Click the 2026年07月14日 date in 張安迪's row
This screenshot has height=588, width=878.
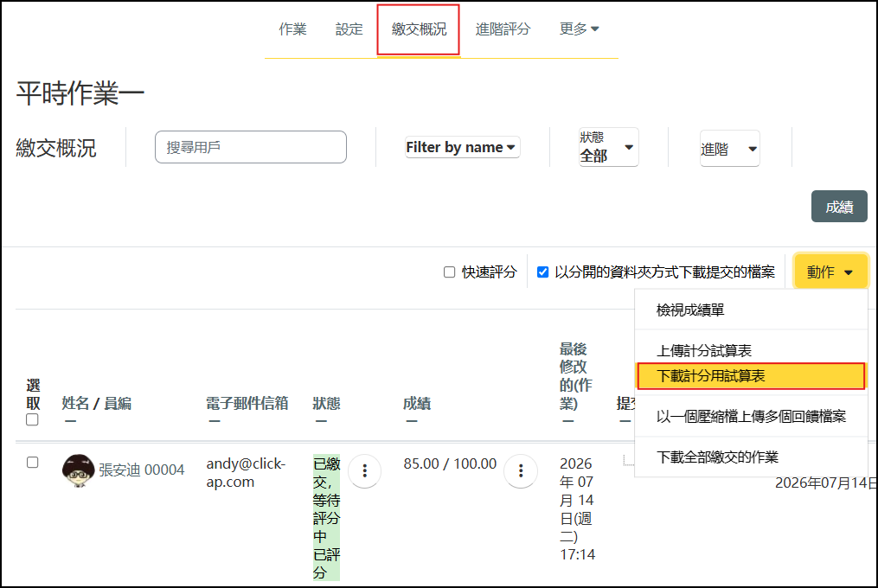(825, 483)
